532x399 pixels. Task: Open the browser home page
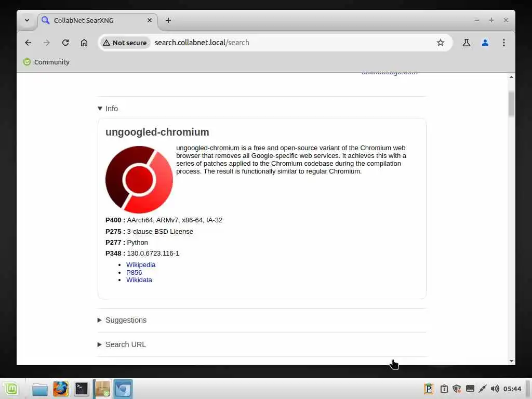point(84,43)
